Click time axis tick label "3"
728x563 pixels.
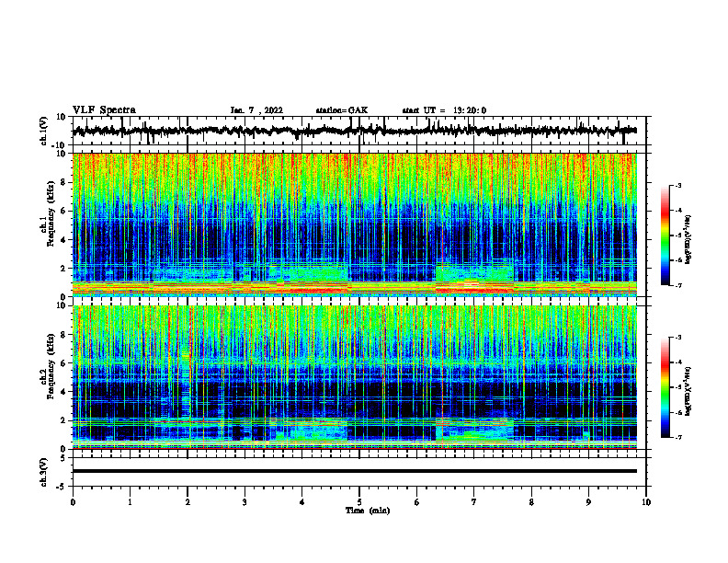click(245, 502)
